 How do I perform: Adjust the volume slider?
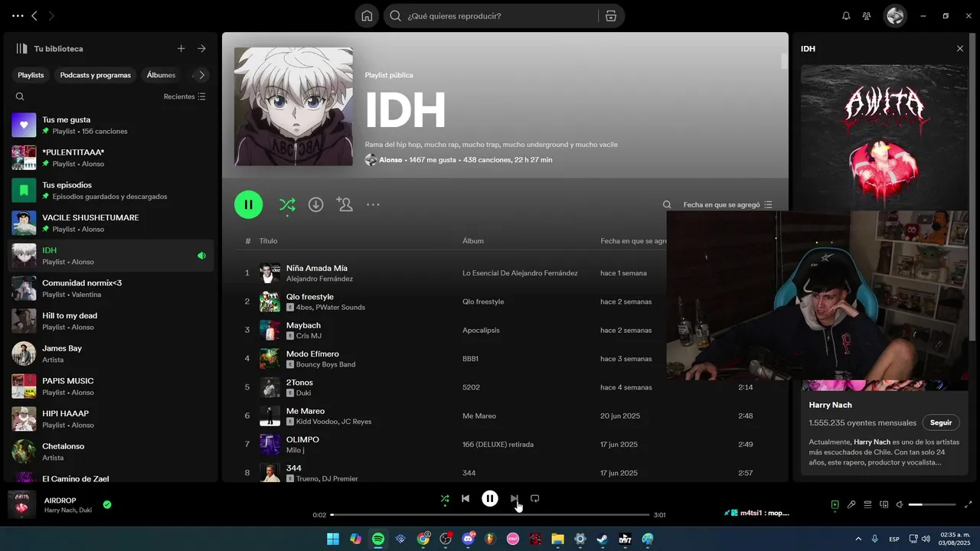[x=932, y=504]
